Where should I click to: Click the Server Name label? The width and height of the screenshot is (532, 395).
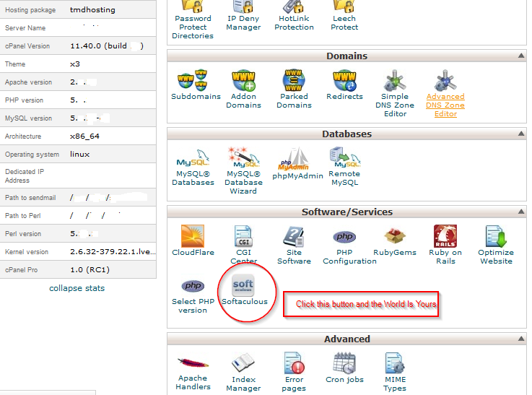(25, 28)
